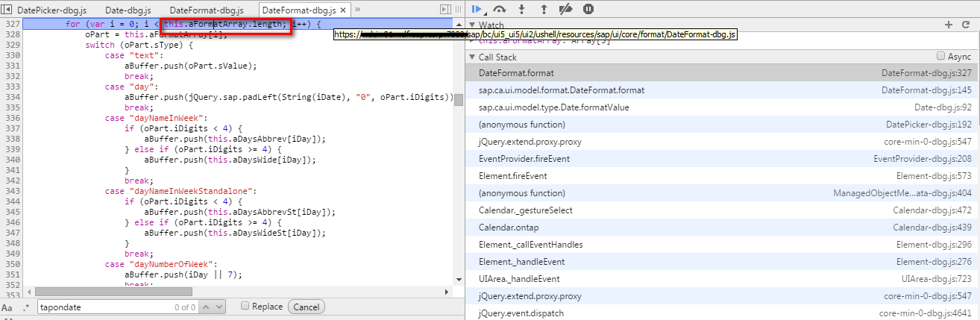Select the Element.fireEvent frame
Screen dimensions: 980x320
click(x=722, y=175)
